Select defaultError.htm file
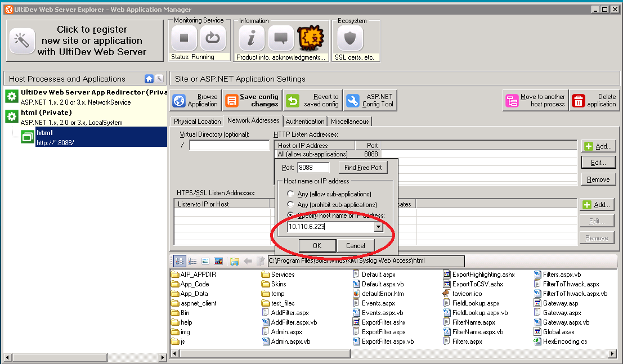Image resolution: width=623 pixels, height=364 pixels. 378,294
